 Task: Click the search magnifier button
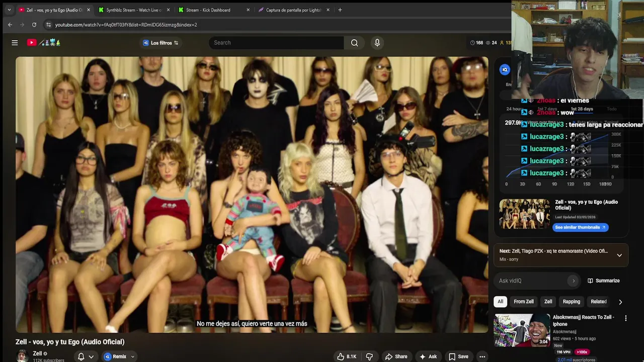[355, 43]
